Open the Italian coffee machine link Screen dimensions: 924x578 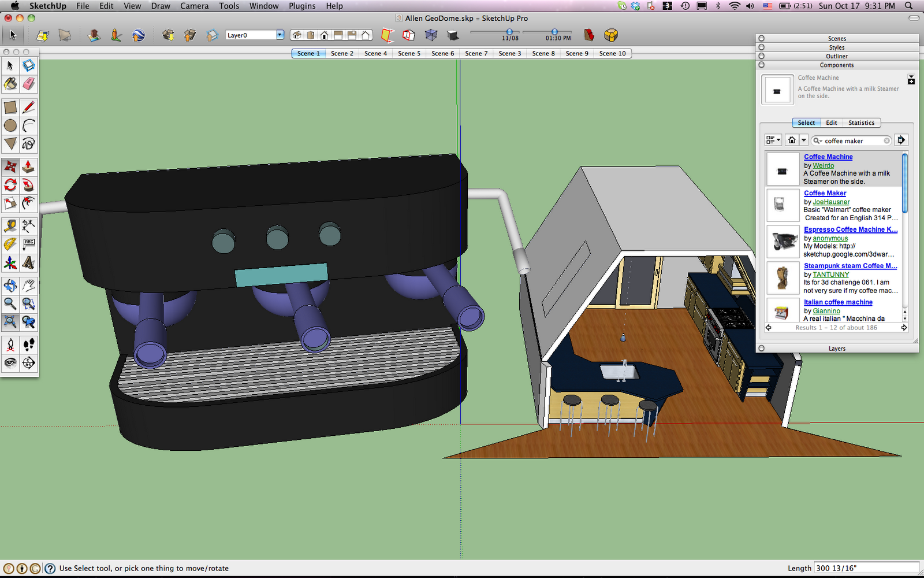[x=838, y=302]
